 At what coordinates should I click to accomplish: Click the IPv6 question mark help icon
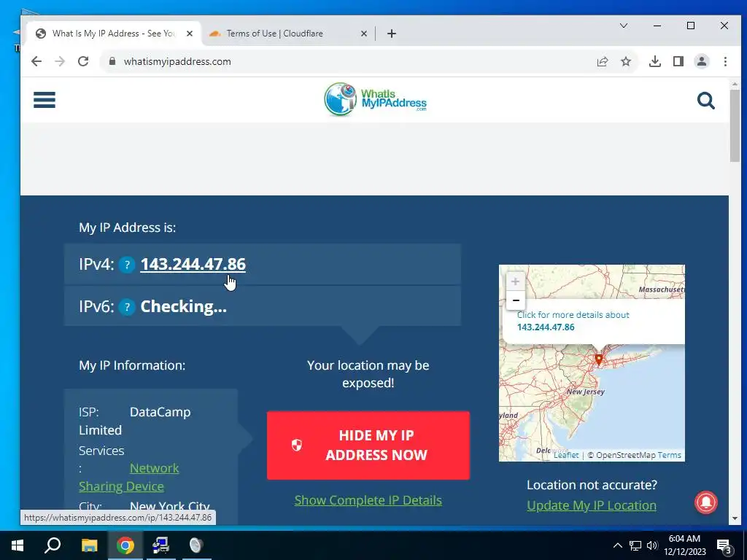pos(127,307)
